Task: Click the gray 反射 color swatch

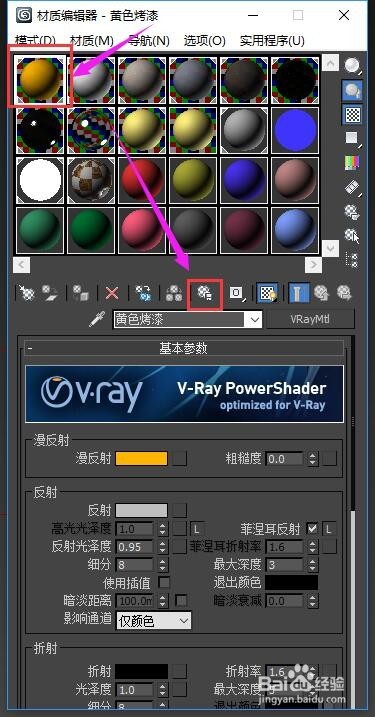Action: click(x=142, y=511)
